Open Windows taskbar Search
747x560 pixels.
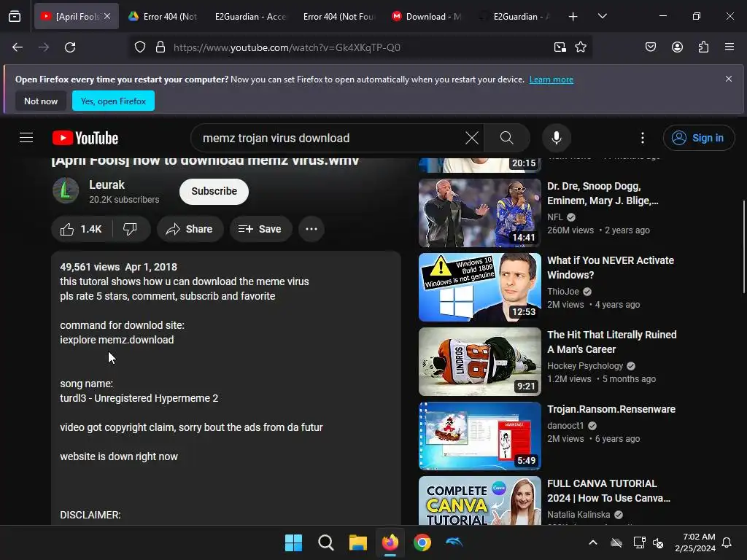tap(326, 542)
